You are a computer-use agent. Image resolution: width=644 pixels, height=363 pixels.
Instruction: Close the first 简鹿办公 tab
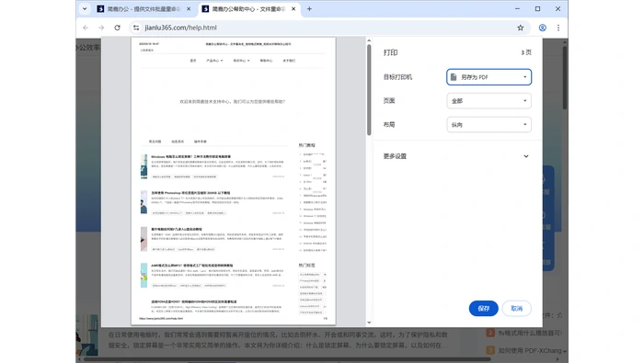click(189, 8)
